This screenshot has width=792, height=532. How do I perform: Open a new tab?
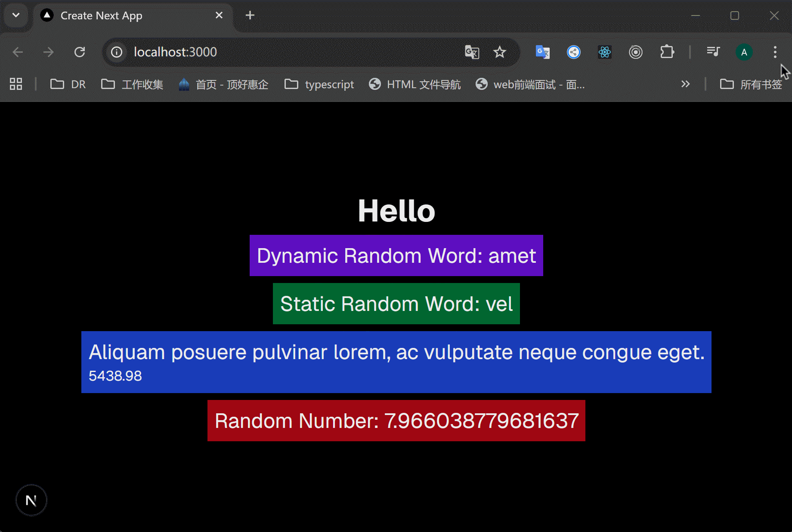(250, 15)
